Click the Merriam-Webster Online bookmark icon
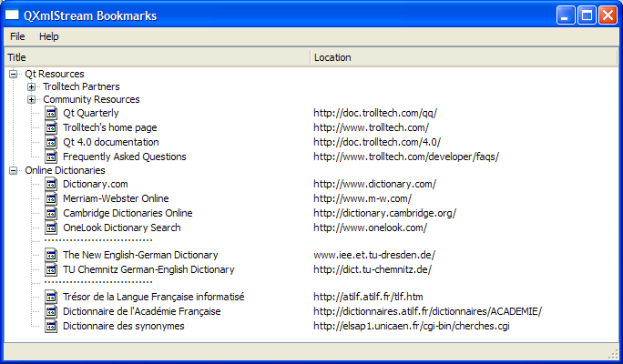This screenshot has height=364, width=623. click(51, 199)
